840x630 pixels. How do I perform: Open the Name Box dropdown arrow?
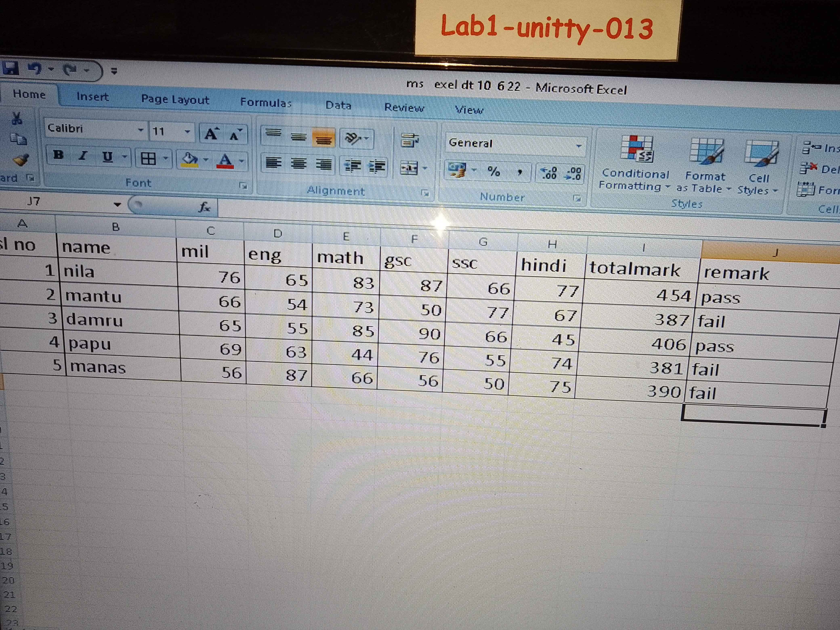point(117,205)
